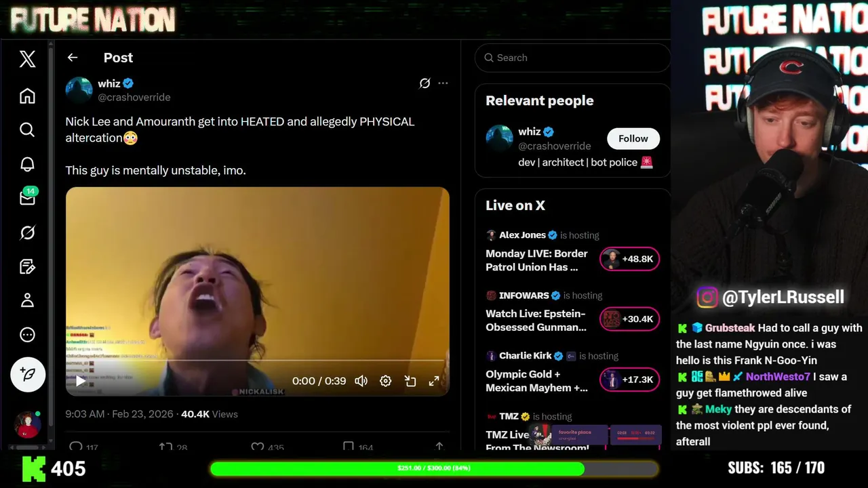Click the share arrow icon on post
The width and height of the screenshot is (868, 488).
(x=439, y=446)
